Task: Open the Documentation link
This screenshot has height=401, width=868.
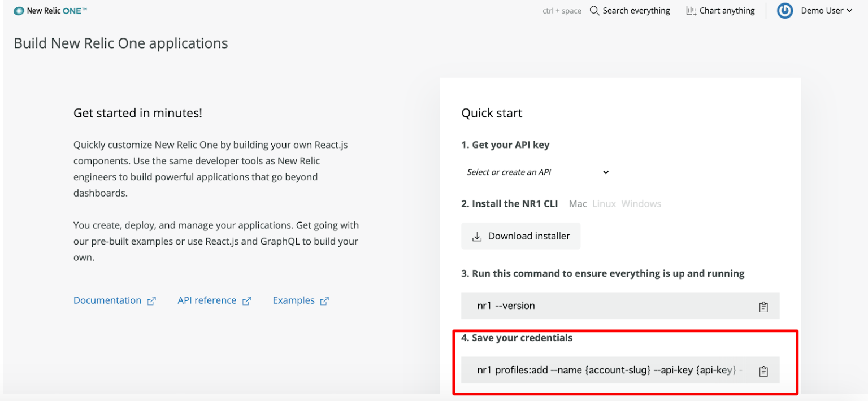Action: click(107, 300)
